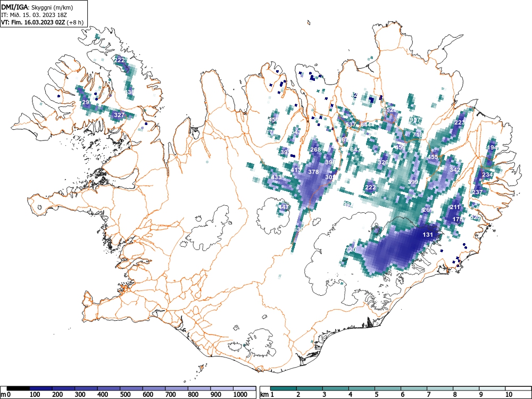Click the '455' visibility value on the map

(433, 157)
